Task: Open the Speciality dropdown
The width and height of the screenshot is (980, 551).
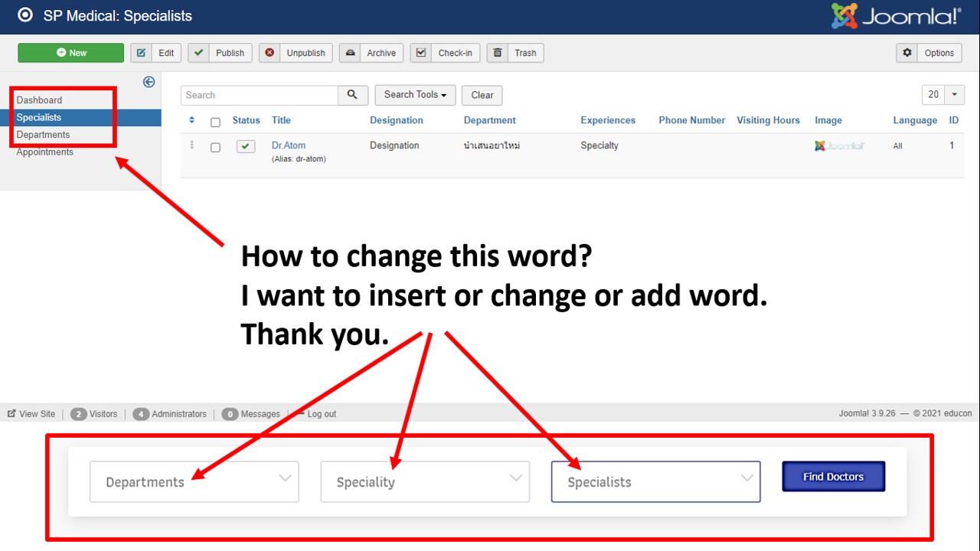Action: click(x=425, y=481)
